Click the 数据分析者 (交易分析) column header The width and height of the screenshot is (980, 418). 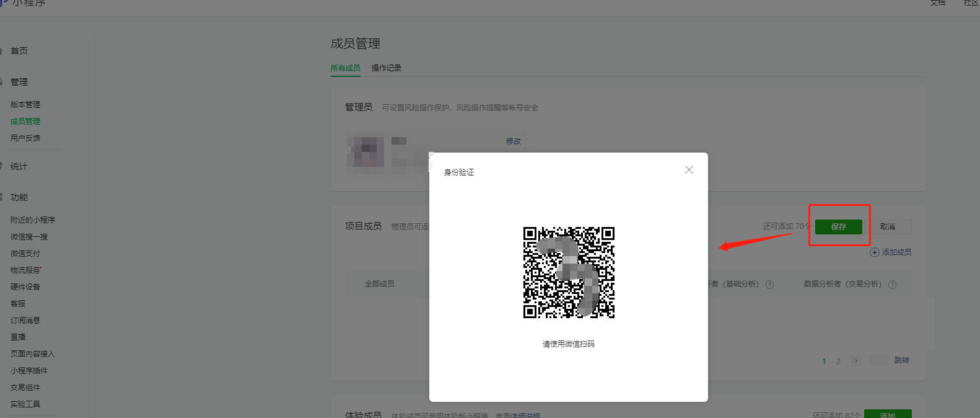[842, 283]
